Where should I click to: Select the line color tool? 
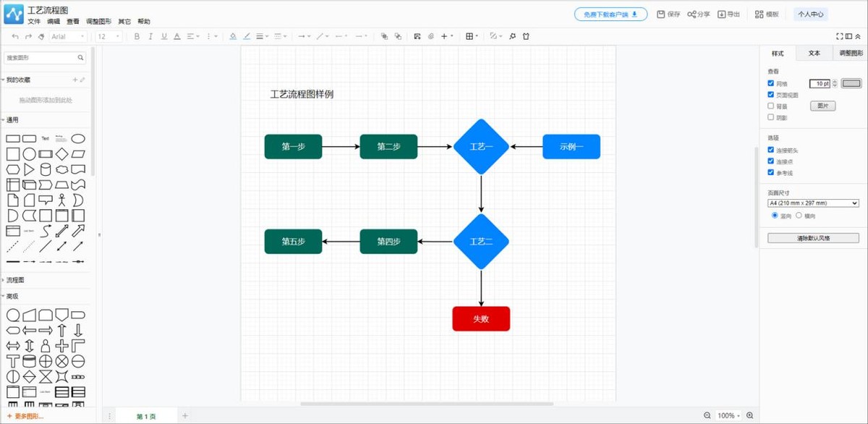[246, 36]
